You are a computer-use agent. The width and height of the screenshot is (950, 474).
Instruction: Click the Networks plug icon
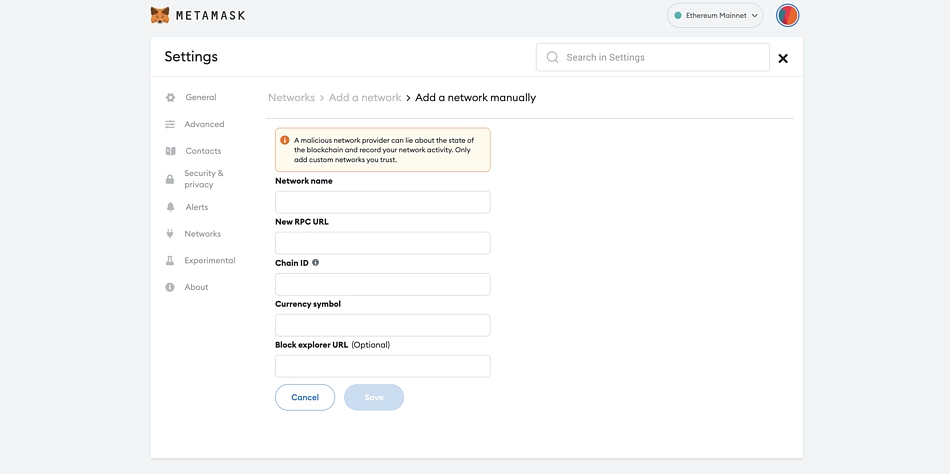click(x=170, y=233)
